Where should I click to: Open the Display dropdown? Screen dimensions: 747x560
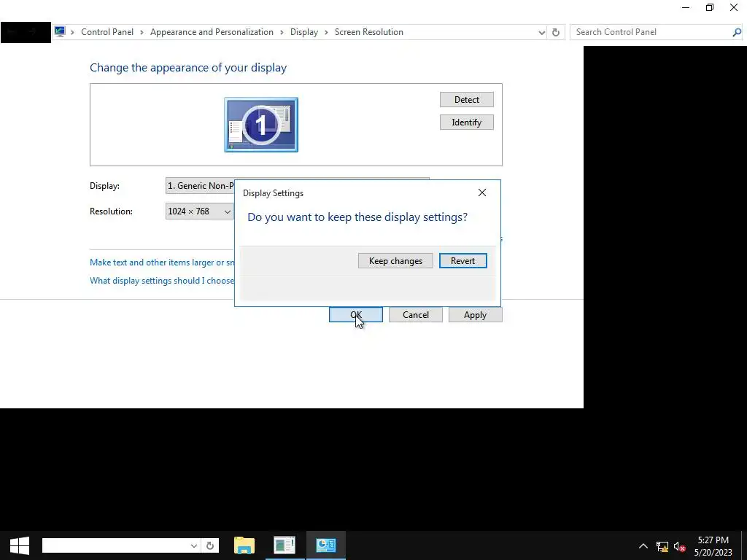[x=200, y=186]
